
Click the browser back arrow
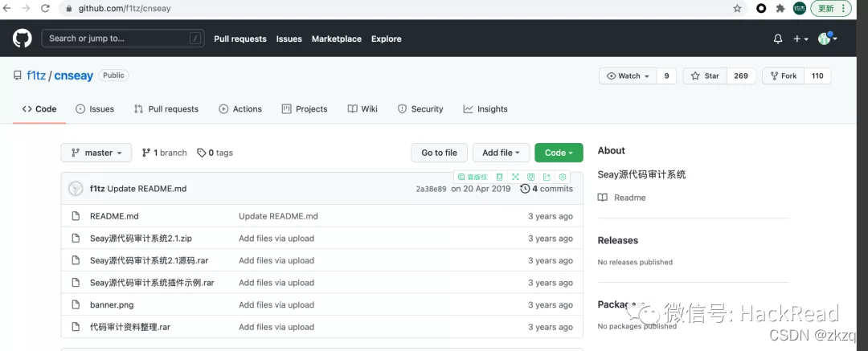[7, 8]
